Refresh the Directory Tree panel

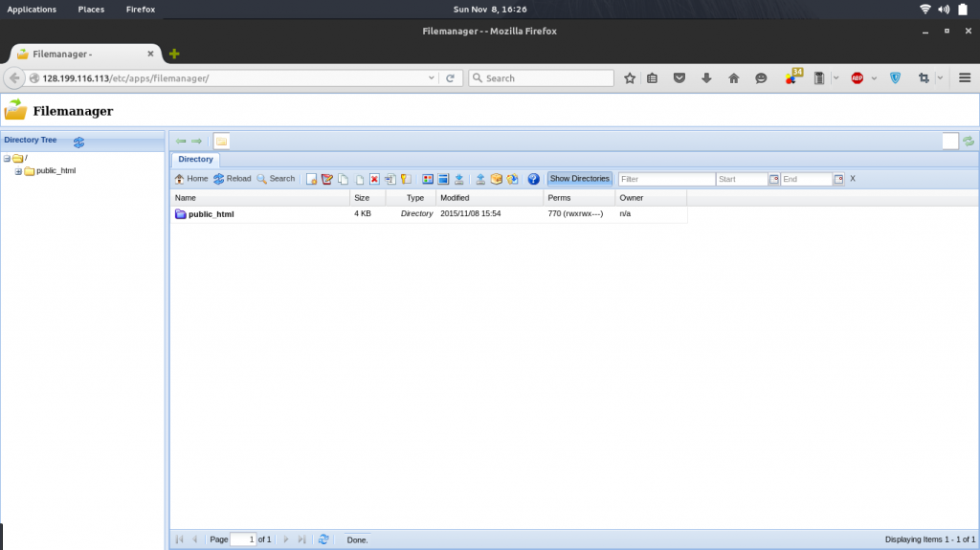pos(79,142)
